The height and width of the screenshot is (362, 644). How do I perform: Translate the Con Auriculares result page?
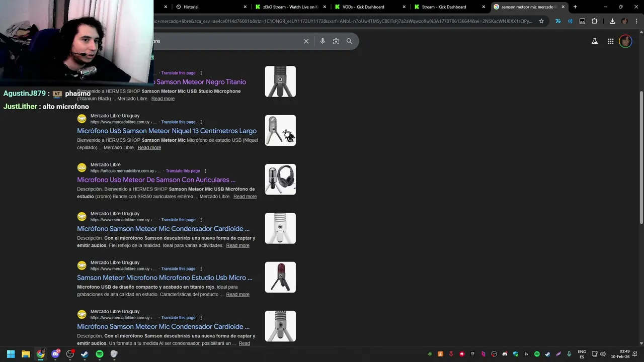click(x=183, y=171)
